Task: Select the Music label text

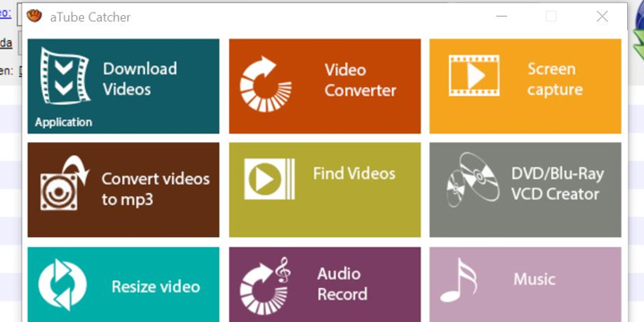Action: coord(534,279)
